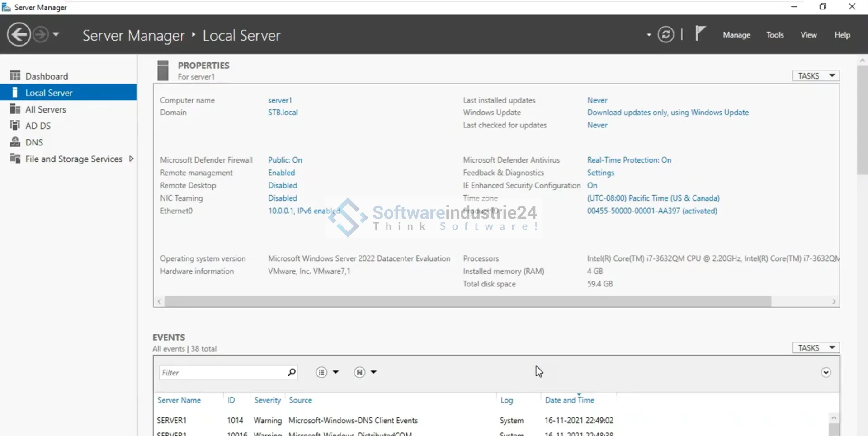Click the refresh icon in header
This screenshot has width=868, height=436.
[x=665, y=35]
